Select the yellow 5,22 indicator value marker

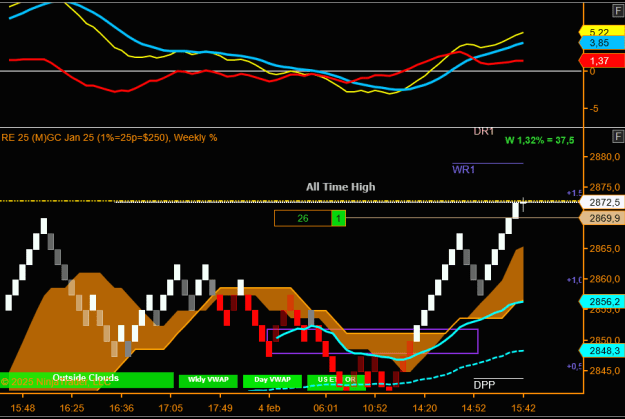coord(601,32)
